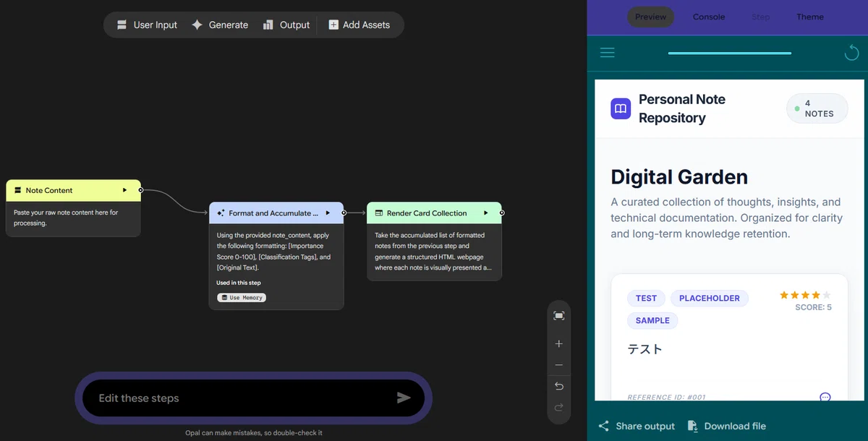Click the preview progress bar
The image size is (868, 441).
pos(730,53)
